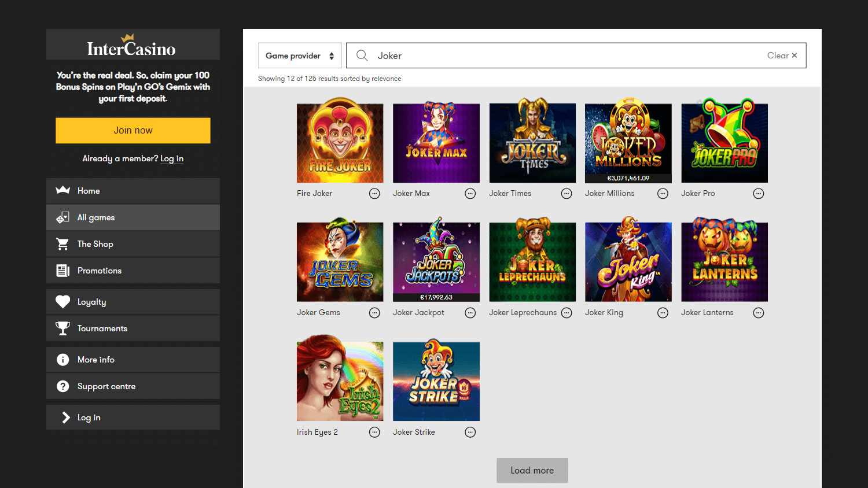This screenshot has height=488, width=868.
Task: Launch the Joker Pro game thumbnail
Action: pyautogui.click(x=724, y=143)
